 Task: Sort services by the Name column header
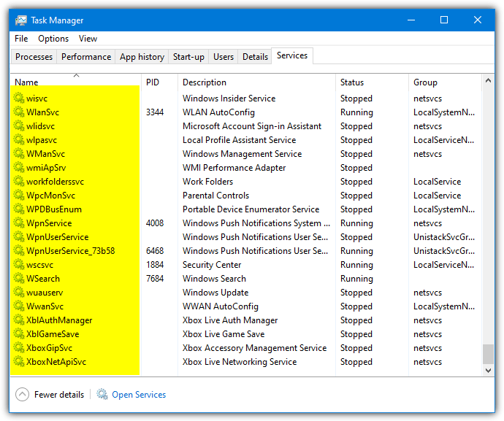[76, 82]
